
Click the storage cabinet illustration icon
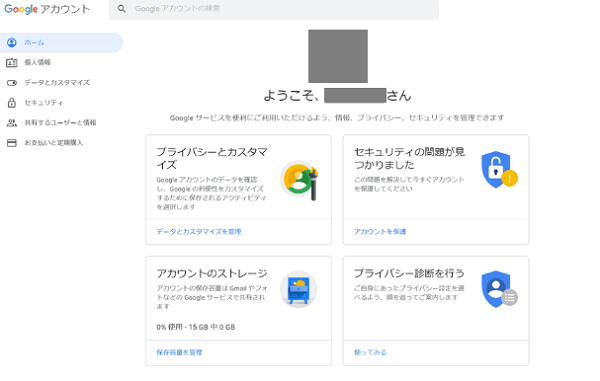tap(298, 290)
